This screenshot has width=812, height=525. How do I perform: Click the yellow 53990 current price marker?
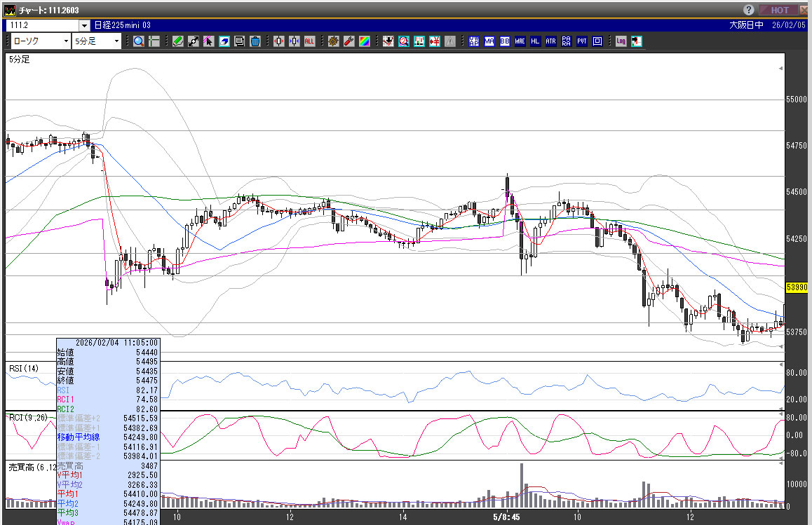click(x=797, y=287)
